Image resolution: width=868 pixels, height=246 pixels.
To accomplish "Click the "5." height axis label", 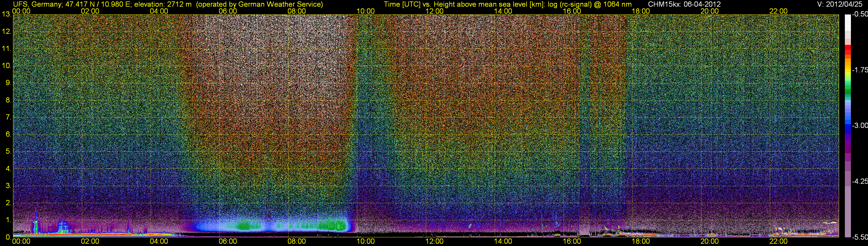I will (x=8, y=151).
